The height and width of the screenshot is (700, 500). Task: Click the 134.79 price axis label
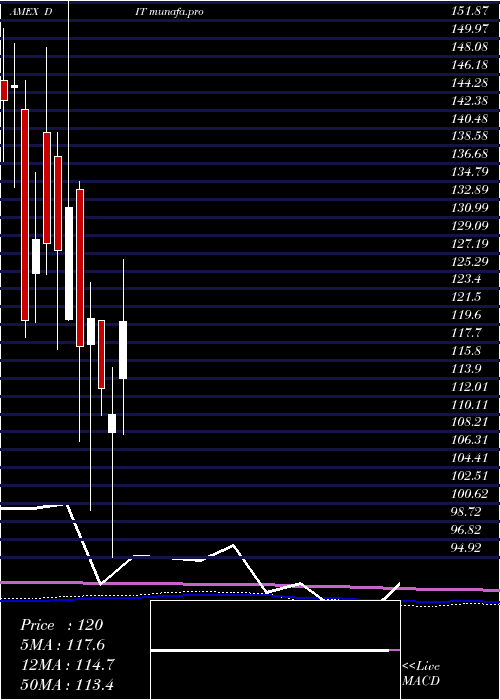472,172
